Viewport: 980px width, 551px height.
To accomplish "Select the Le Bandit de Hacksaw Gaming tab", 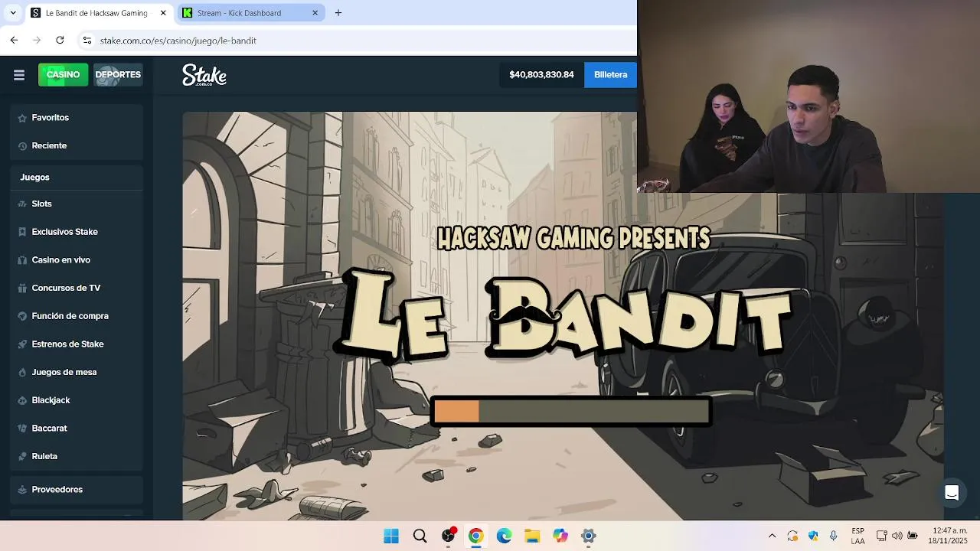I will tap(98, 13).
